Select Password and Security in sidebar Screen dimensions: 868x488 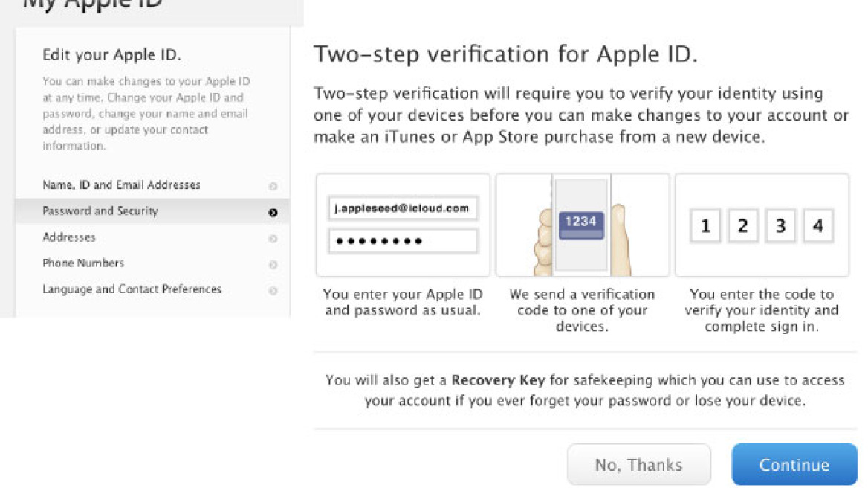(x=100, y=211)
